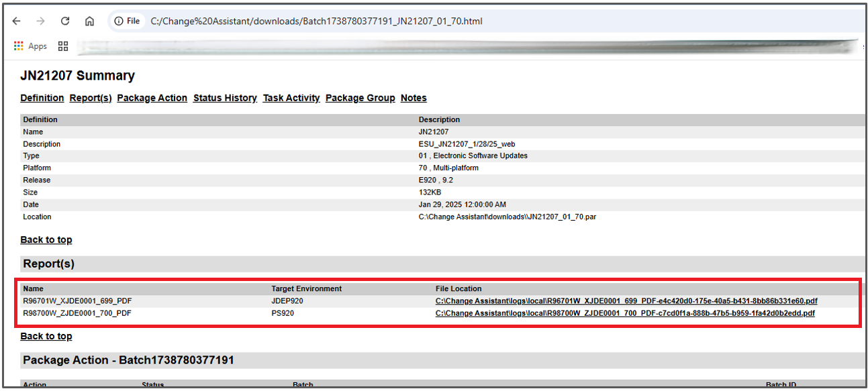
Task: Open the R98700W ZJDE0001 700 PDF report
Action: coord(625,313)
